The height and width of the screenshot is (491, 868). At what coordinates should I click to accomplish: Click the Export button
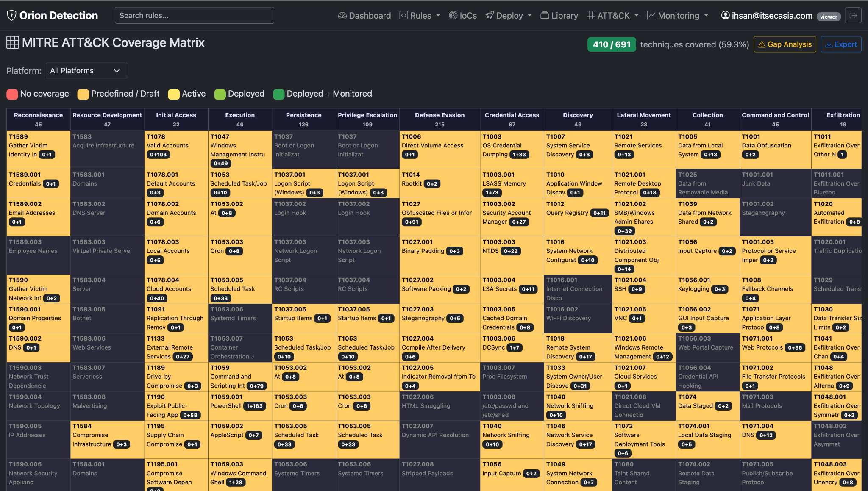click(x=841, y=44)
